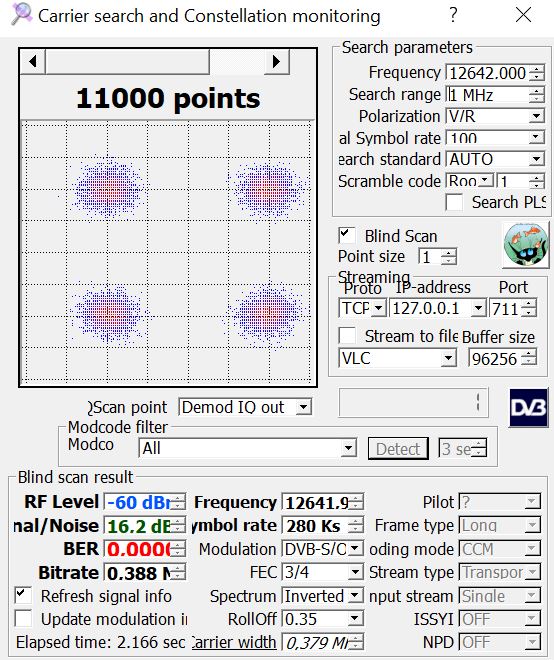Screen dimensions: 554x660
Task: Open the IP-address 127.0.0.1 dropdown
Action: [479, 309]
